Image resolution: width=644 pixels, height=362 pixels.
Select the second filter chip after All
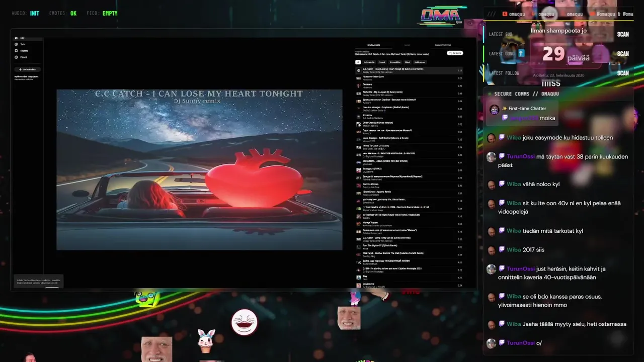369,62
